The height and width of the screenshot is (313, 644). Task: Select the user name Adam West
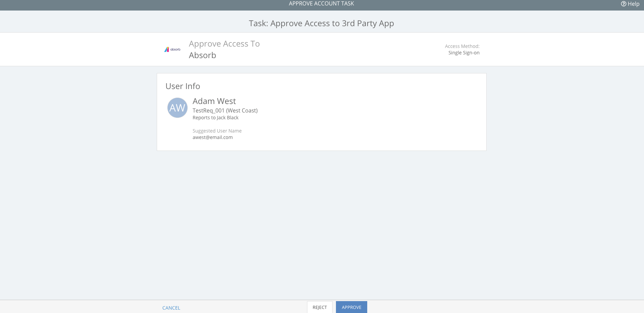coord(214,101)
